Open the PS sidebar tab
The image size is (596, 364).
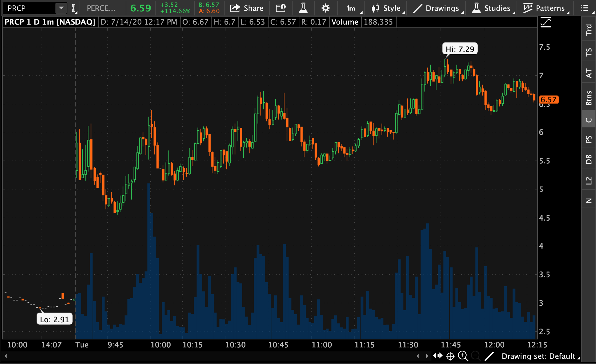[589, 139]
